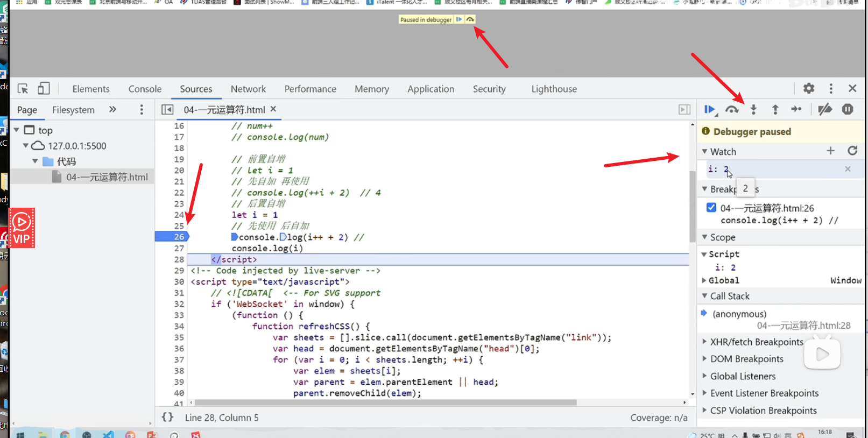
Task: Click the Coverage: n/a status text
Action: pos(659,418)
